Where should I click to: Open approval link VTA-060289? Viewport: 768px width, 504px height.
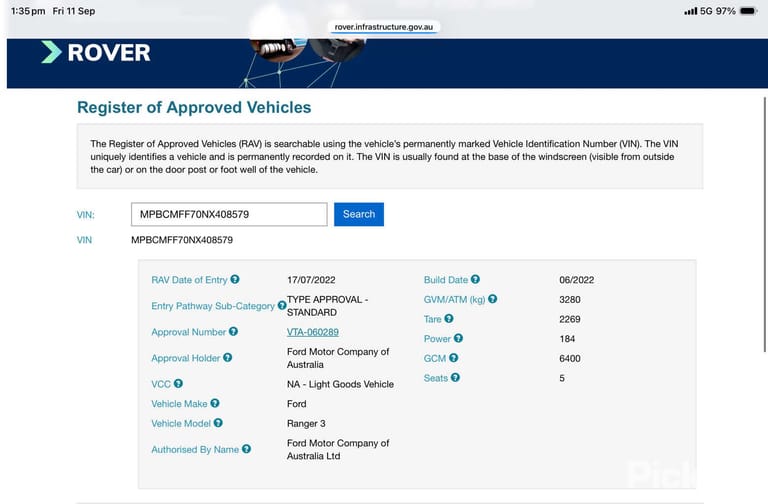312,332
